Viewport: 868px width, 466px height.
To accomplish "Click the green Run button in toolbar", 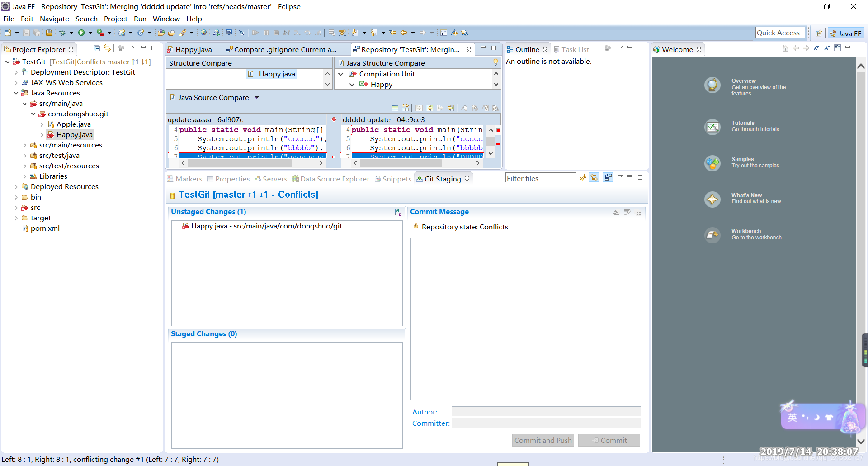I will (x=81, y=33).
